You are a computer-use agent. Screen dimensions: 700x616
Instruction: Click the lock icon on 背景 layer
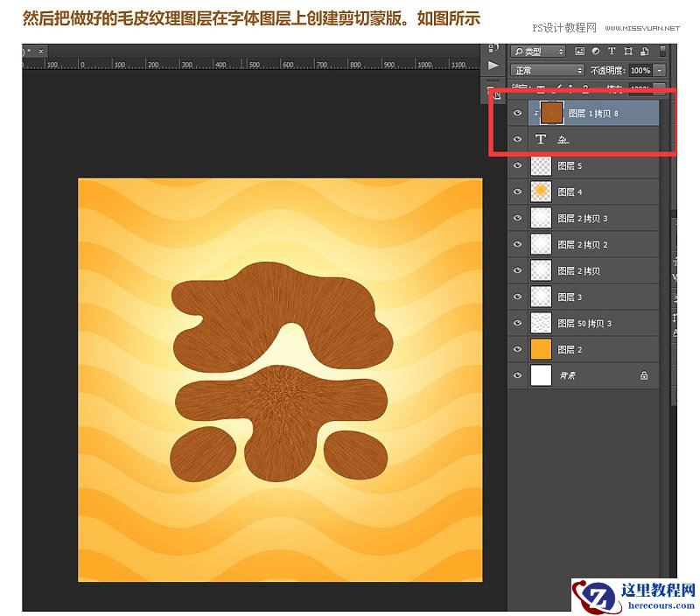[644, 375]
